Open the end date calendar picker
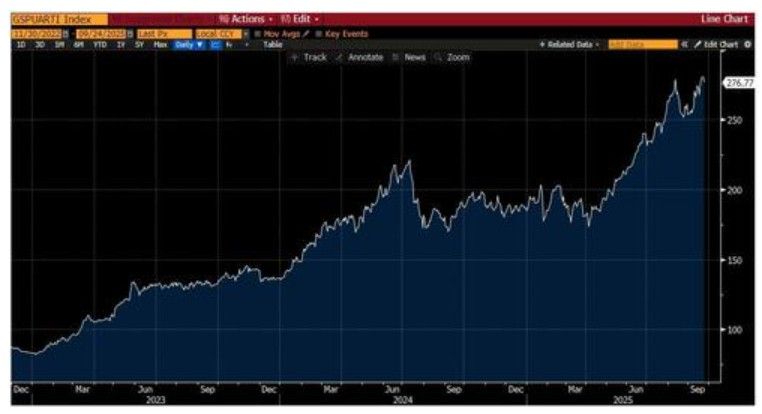762x414 pixels. (x=130, y=34)
